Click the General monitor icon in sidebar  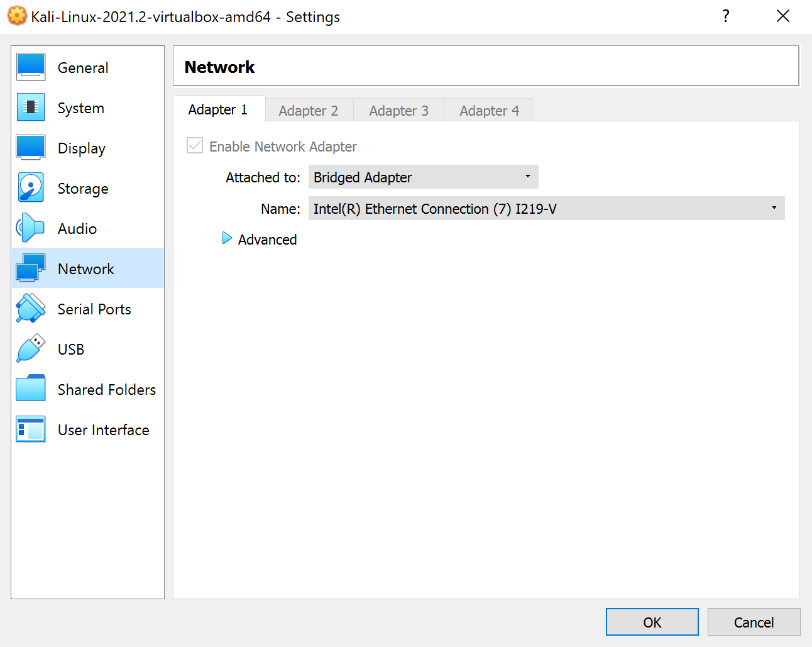31,67
